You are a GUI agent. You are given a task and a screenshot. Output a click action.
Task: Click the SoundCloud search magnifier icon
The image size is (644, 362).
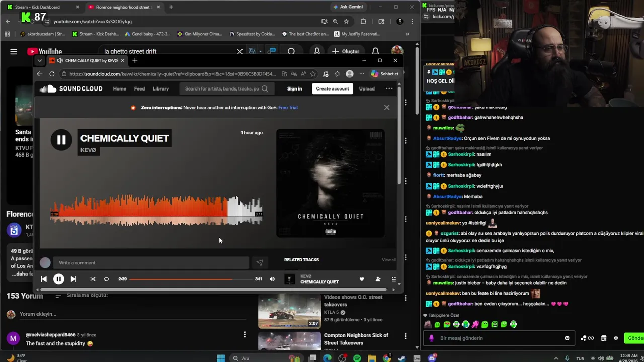(265, 88)
